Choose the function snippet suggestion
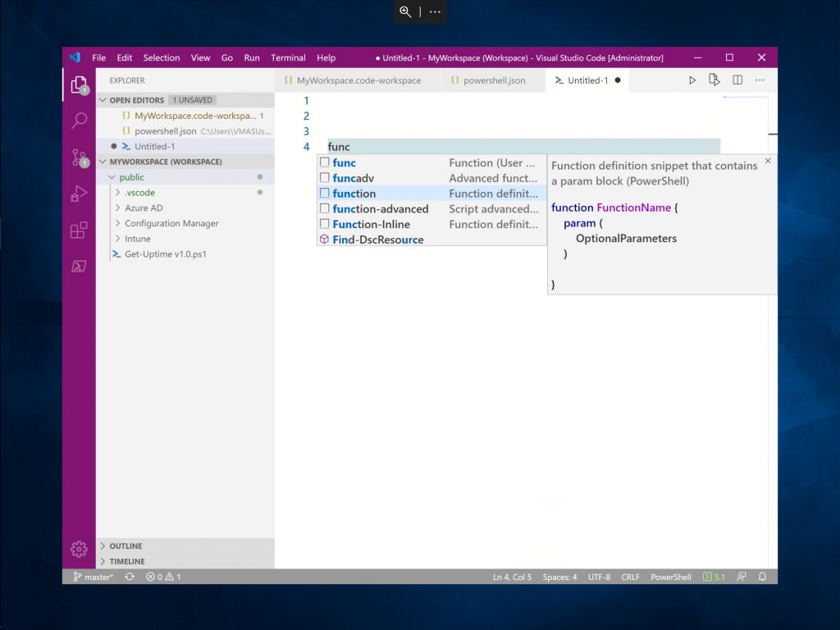The image size is (840, 630). click(x=431, y=194)
